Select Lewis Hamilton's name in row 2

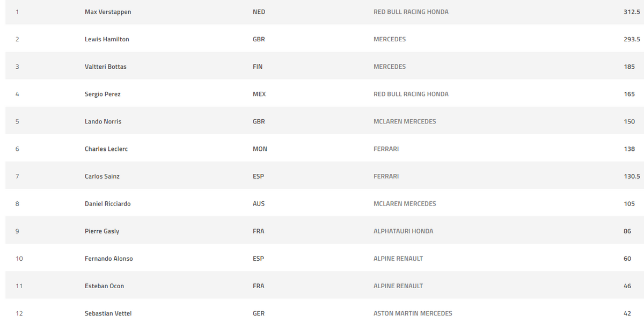pyautogui.click(x=107, y=39)
